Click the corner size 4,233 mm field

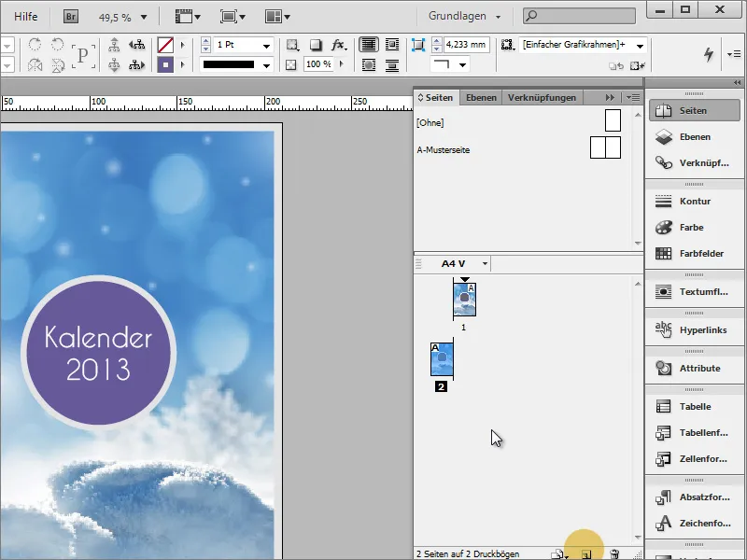coord(466,45)
